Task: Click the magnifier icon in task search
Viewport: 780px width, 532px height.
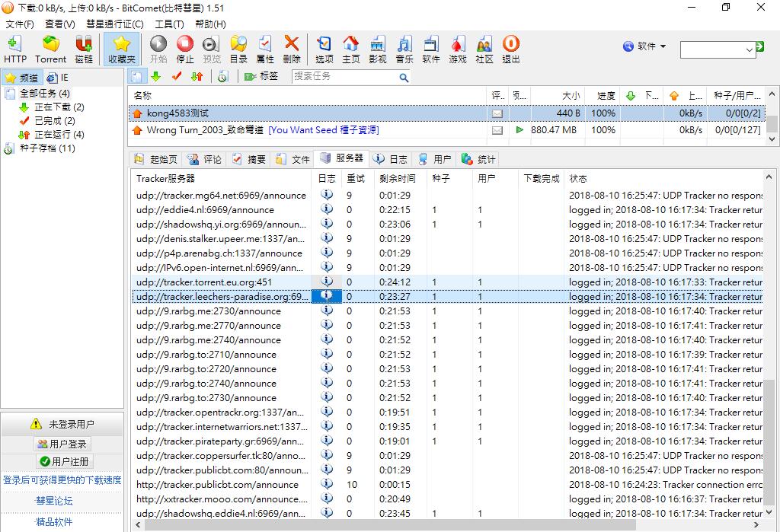Action: (x=404, y=77)
